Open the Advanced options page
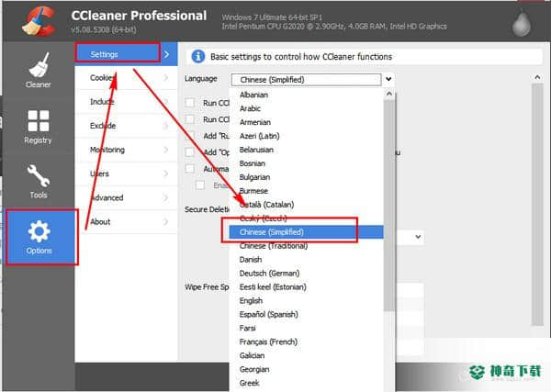 (x=126, y=197)
